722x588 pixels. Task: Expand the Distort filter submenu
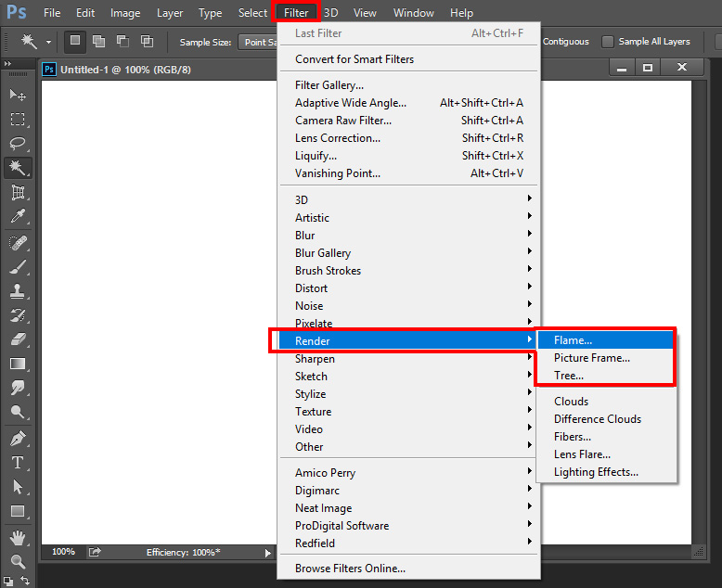pos(408,288)
